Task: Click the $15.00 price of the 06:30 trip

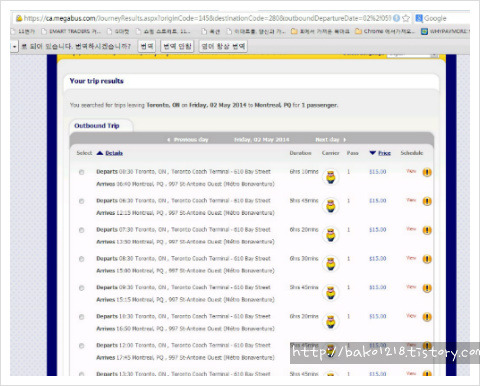Action: pos(378,201)
